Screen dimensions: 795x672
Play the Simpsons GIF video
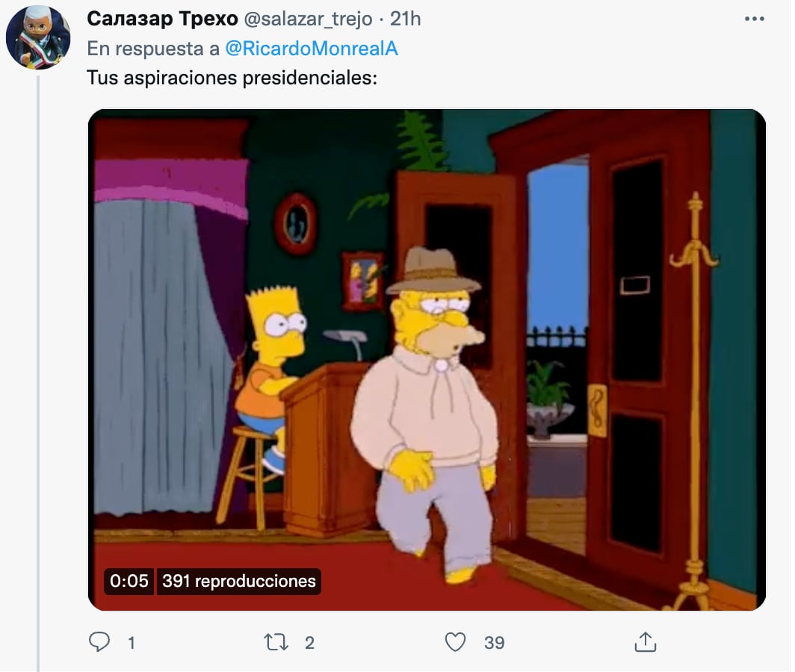pos(427,360)
